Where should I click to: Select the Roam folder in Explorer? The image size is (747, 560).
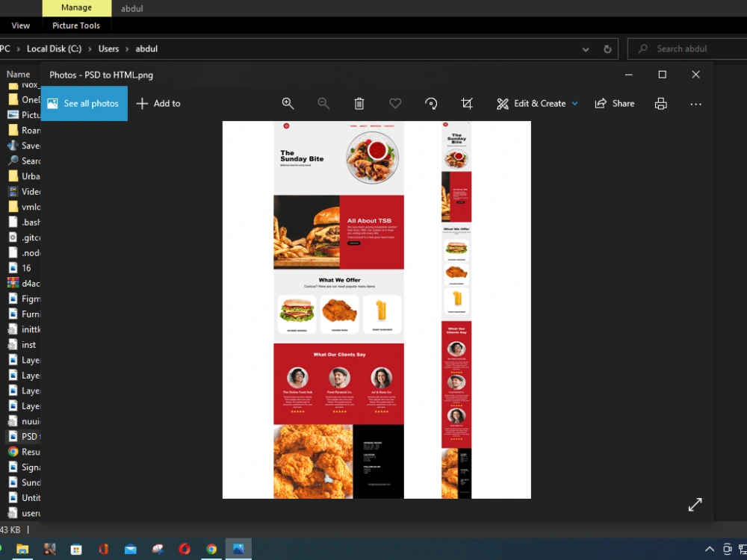tap(25, 131)
